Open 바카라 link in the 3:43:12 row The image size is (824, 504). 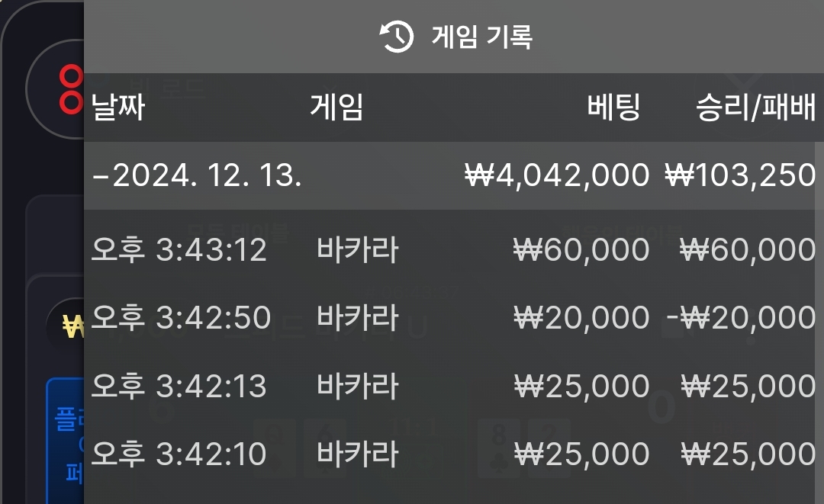click(x=358, y=249)
